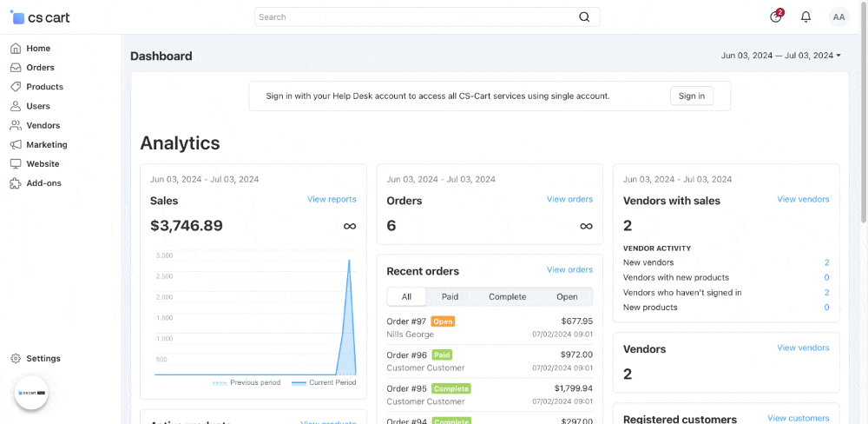Select the Complete orders tab
This screenshot has width=868, height=424.
(x=507, y=296)
